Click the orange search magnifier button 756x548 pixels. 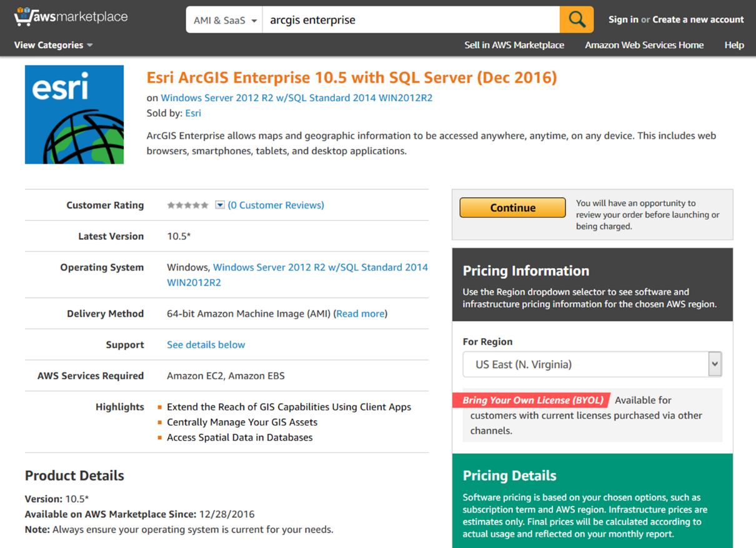pyautogui.click(x=576, y=20)
